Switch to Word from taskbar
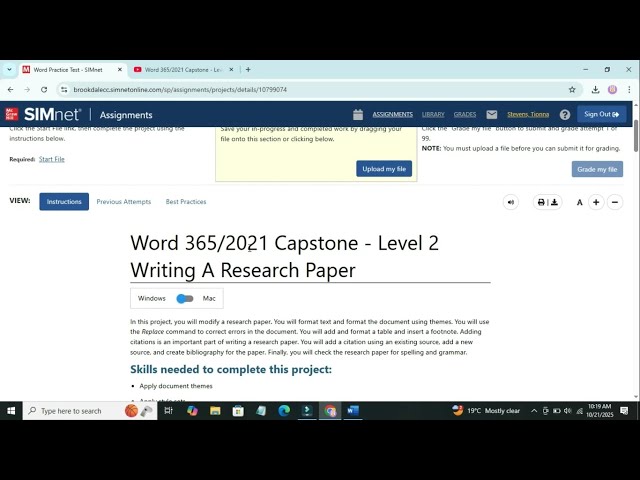This screenshot has height=480, width=640. tap(353, 411)
